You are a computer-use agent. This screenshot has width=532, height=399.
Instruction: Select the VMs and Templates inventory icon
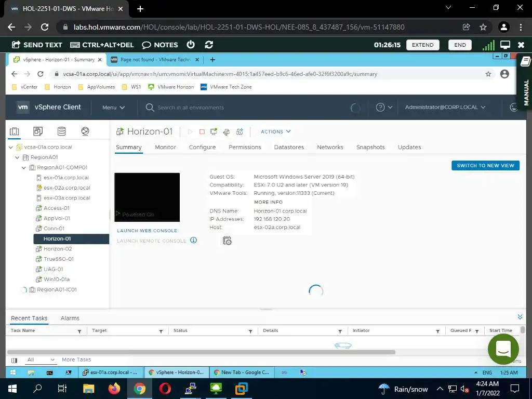pyautogui.click(x=37, y=131)
